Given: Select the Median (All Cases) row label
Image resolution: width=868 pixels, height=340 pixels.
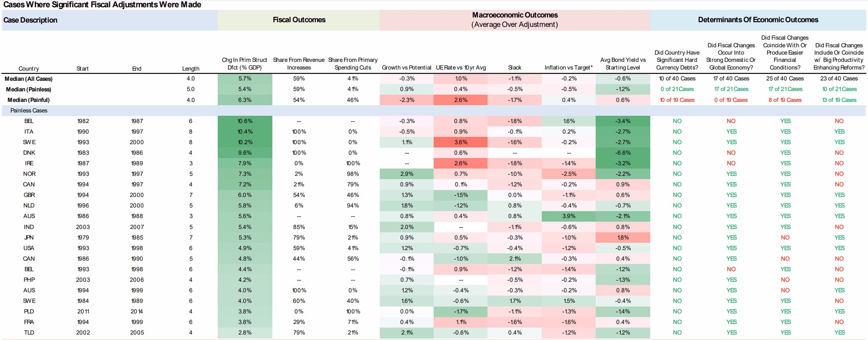Looking at the screenshot, I should pyautogui.click(x=29, y=79).
